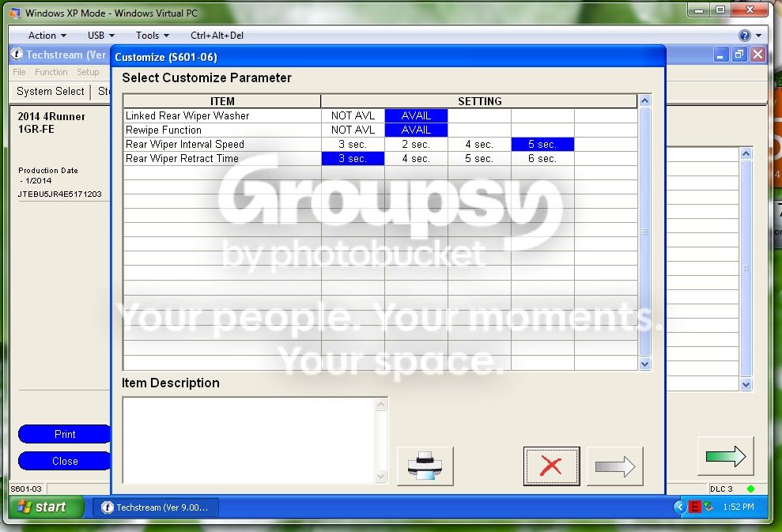Set Linked Rear Wiper Washer to AVAIL

(416, 115)
